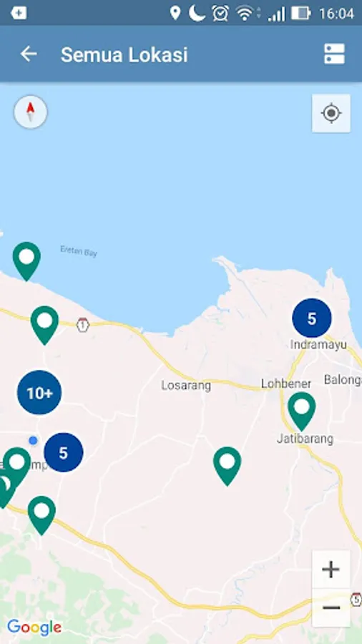This screenshot has height=644, width=362.
Task: Tap the Semua Lokasi title
Action: [x=124, y=54]
